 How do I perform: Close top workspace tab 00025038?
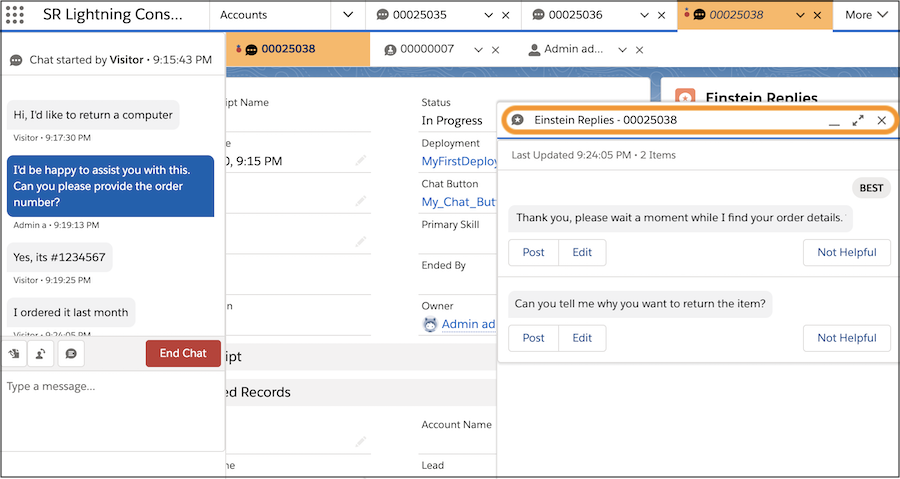[817, 15]
